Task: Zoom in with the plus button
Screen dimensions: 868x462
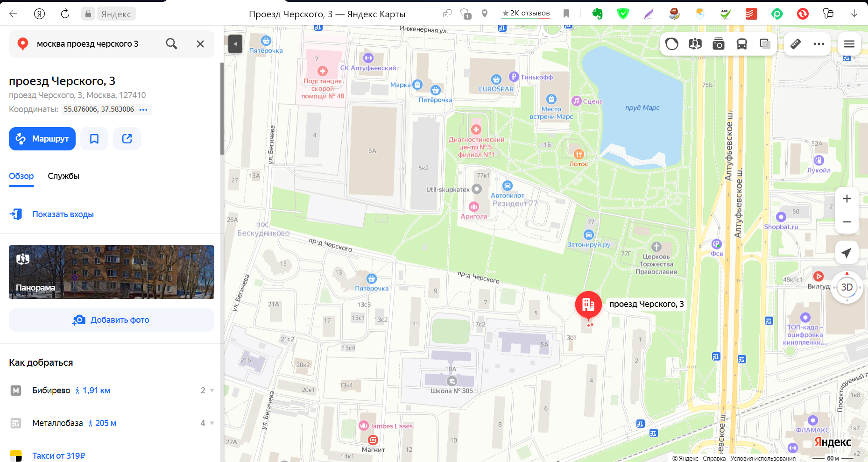Action: coord(847,199)
